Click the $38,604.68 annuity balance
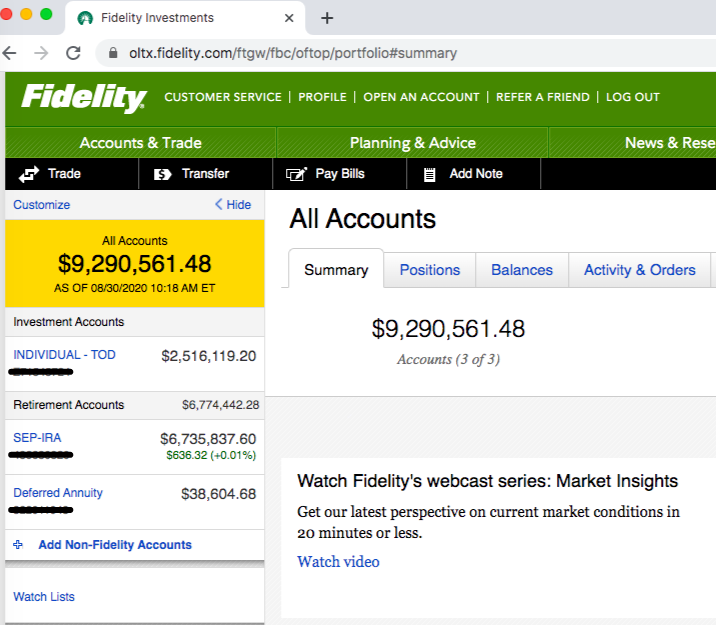 tap(219, 494)
